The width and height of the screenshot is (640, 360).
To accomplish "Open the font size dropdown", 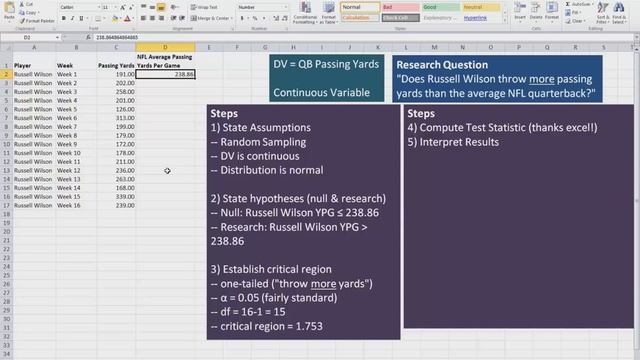I will [116, 7].
